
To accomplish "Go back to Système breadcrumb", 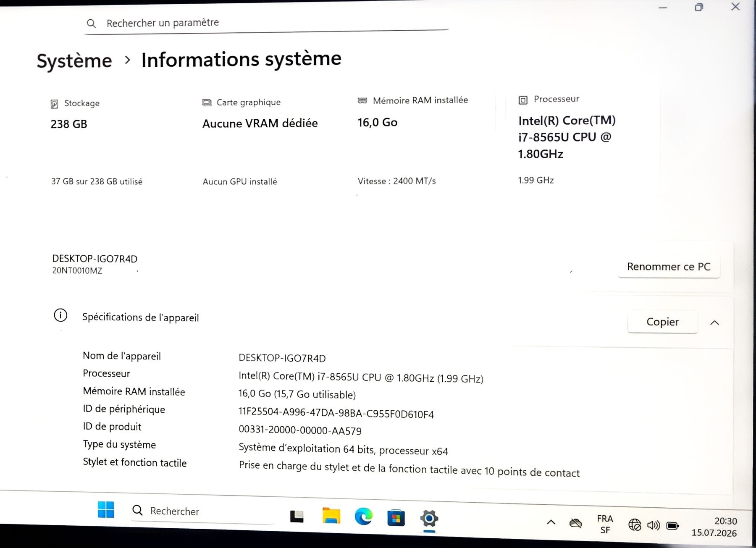I will pos(74,61).
